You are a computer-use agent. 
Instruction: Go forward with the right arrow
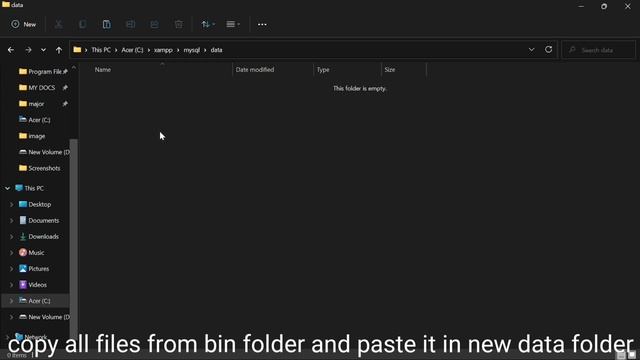(x=28, y=50)
